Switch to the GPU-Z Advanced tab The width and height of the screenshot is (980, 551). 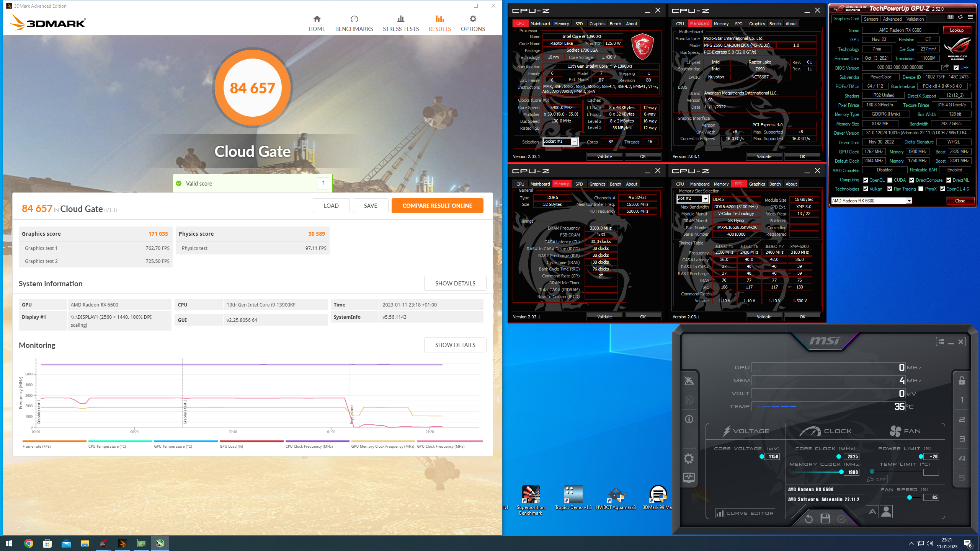click(x=892, y=19)
